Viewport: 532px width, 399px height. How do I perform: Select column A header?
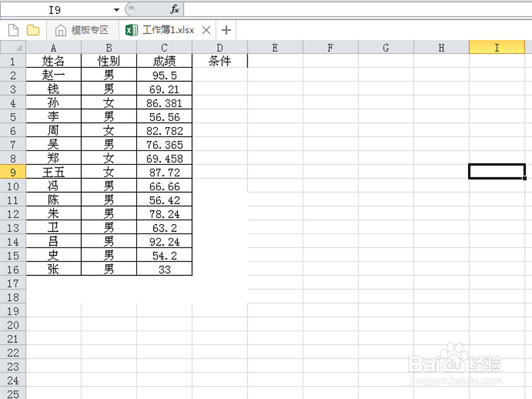pos(54,47)
